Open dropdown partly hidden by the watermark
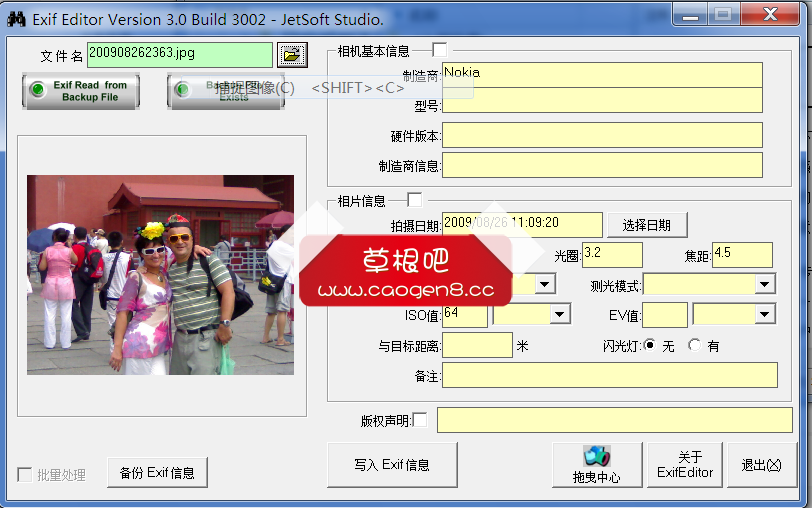Viewport: 812px width, 508px height. pyautogui.click(x=545, y=284)
